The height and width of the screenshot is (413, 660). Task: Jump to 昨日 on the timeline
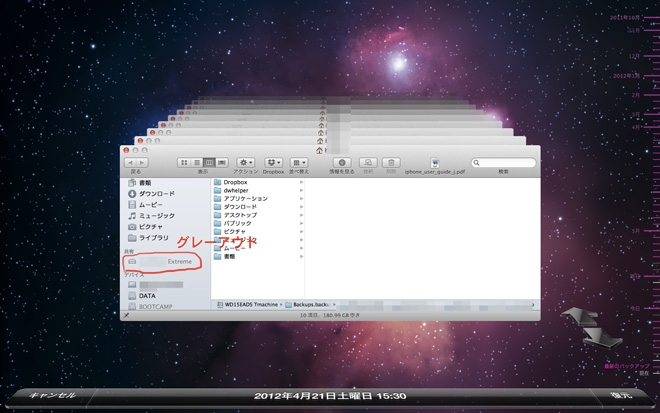(635, 276)
